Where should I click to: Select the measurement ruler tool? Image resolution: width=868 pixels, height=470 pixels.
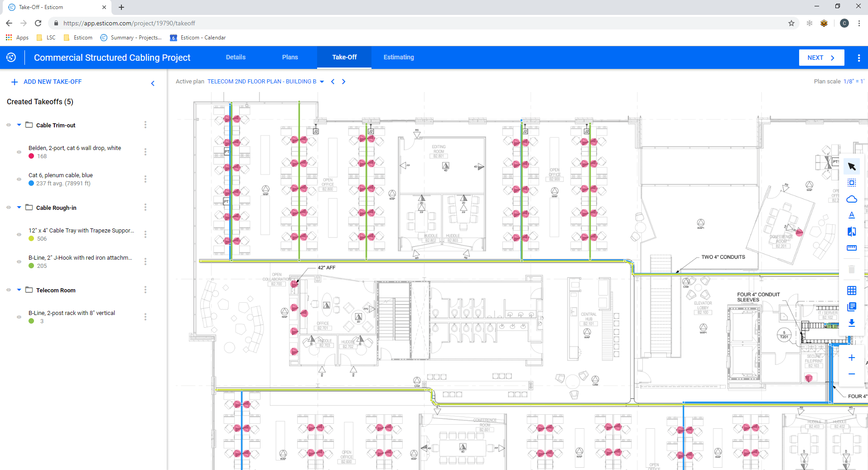[x=852, y=248]
